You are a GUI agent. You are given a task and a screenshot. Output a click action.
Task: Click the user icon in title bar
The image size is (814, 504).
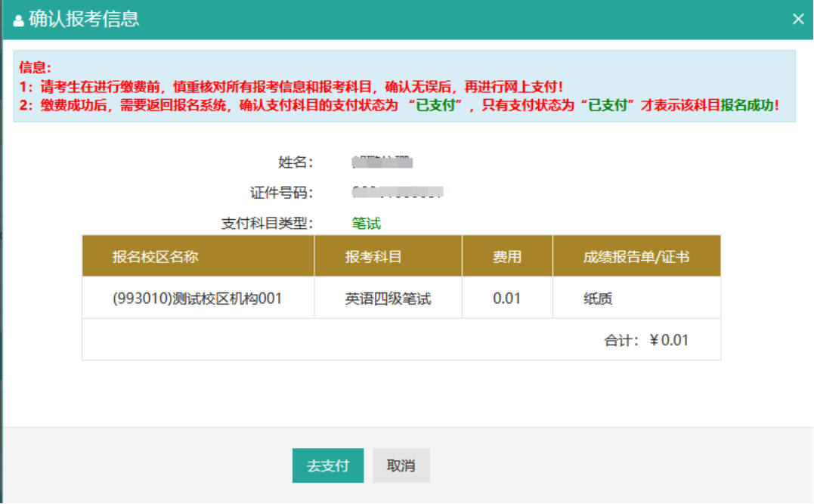(x=18, y=20)
